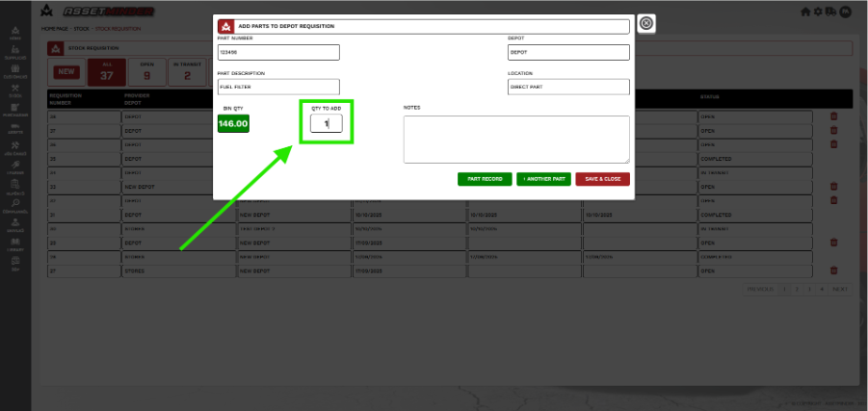Select the ALL 37 filter tab

point(107,72)
